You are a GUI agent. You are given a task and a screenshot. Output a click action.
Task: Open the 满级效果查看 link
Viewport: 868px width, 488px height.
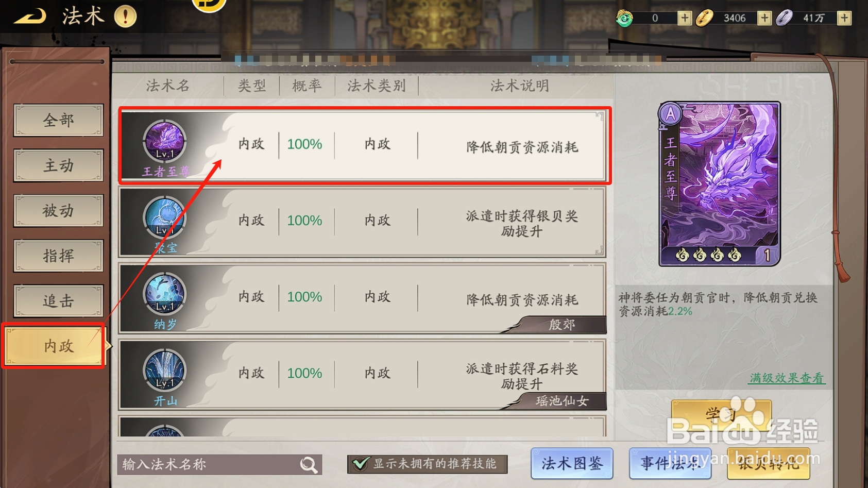point(787,378)
